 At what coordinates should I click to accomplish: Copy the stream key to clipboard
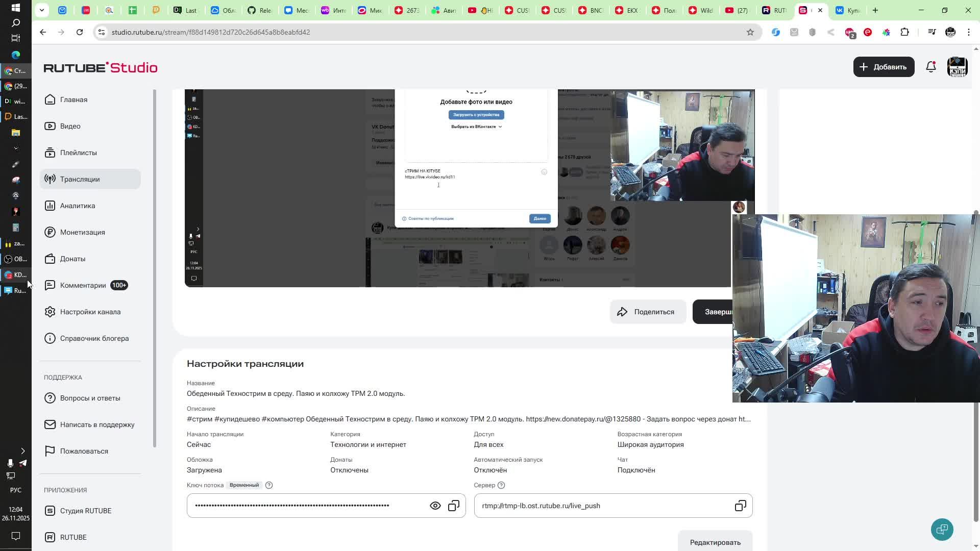(x=454, y=506)
